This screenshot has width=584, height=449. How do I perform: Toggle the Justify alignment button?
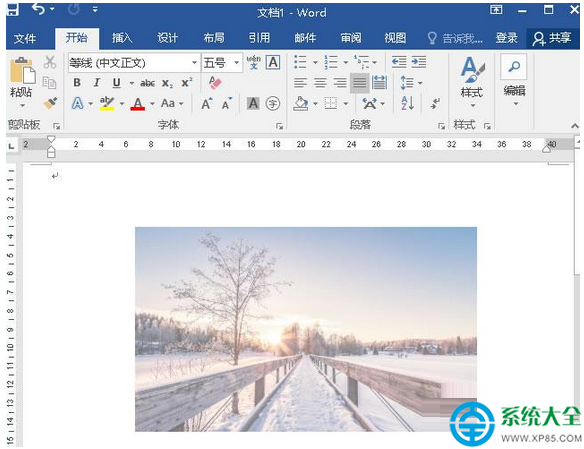[x=359, y=83]
